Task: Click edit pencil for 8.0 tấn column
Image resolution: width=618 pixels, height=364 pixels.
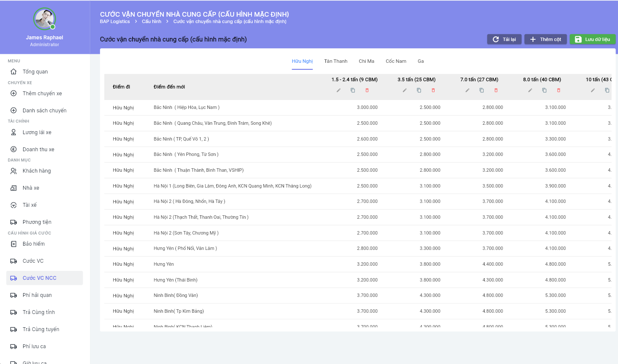Action: point(530,90)
